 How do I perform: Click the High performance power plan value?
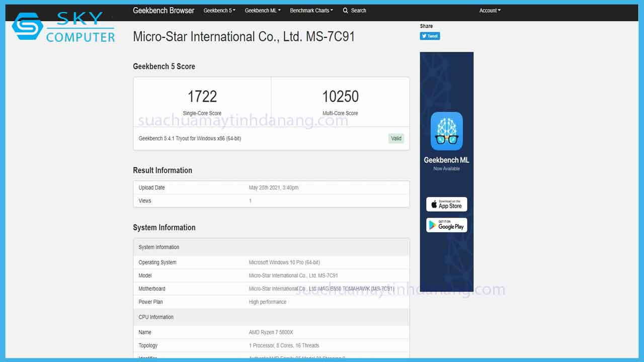tap(268, 302)
